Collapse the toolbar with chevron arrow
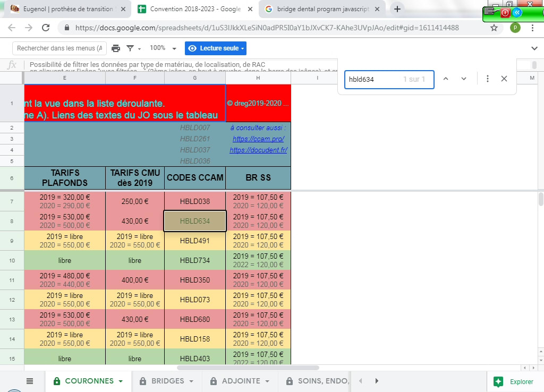This screenshot has width=544, height=392. 534,48
